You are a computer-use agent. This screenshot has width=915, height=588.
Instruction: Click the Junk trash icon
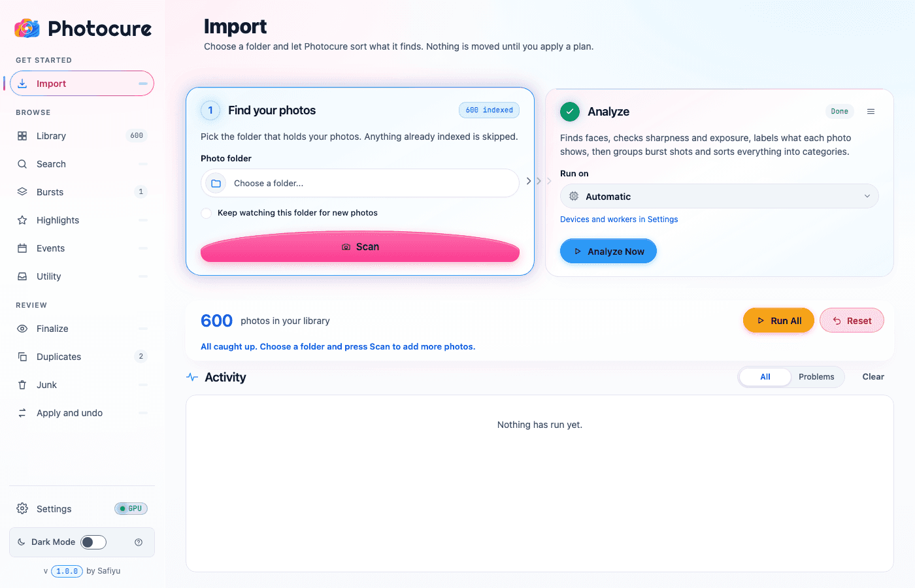pos(22,385)
